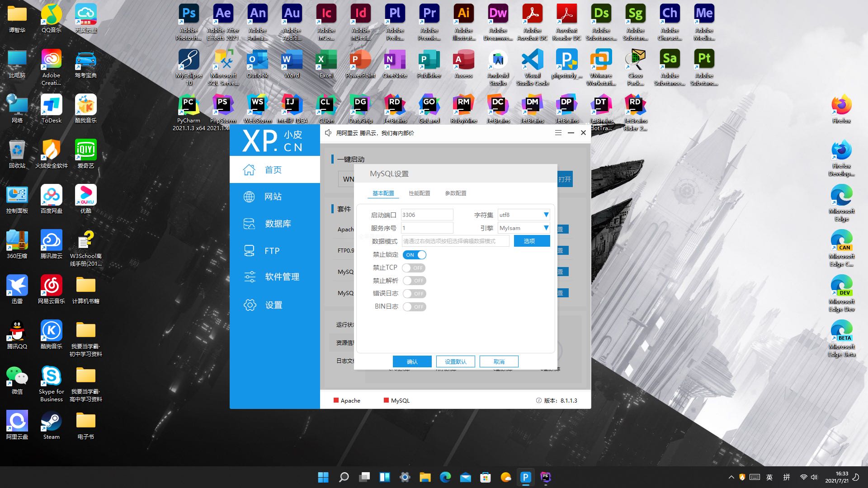Click the speaker announcement icon in title bar
This screenshot has width=868, height=488.
pyautogui.click(x=328, y=133)
